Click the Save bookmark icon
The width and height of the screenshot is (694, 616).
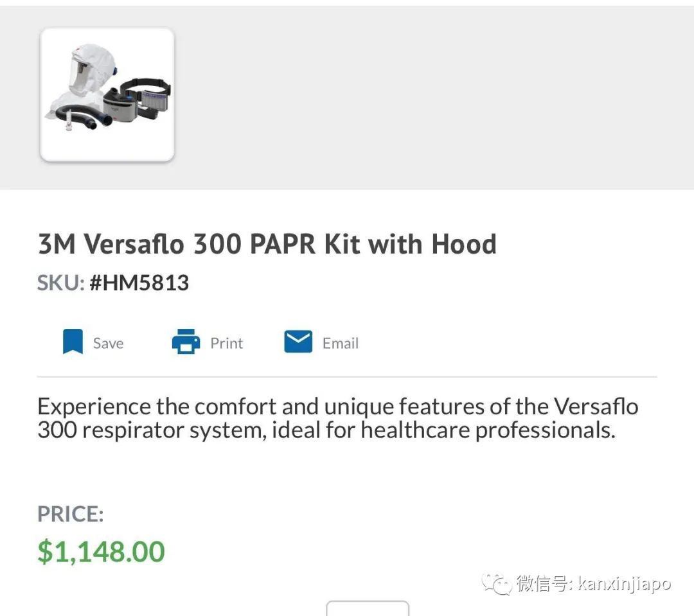tap(73, 342)
